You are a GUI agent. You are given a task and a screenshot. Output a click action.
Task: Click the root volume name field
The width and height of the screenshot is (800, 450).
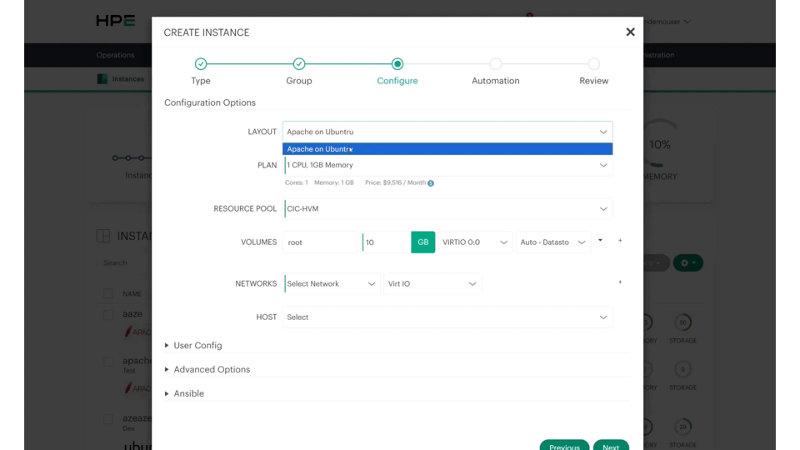(321, 242)
